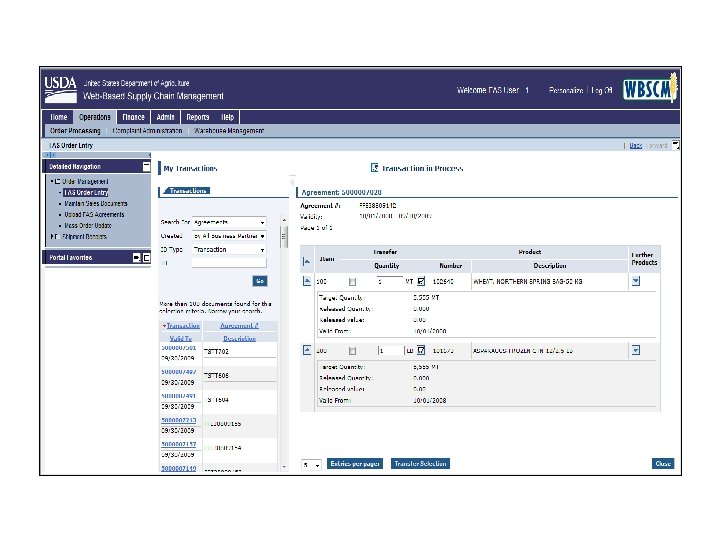Image resolution: width=720 pixels, height=540 pixels.
Task: Select Complaint Administration submenu
Action: [x=147, y=131]
